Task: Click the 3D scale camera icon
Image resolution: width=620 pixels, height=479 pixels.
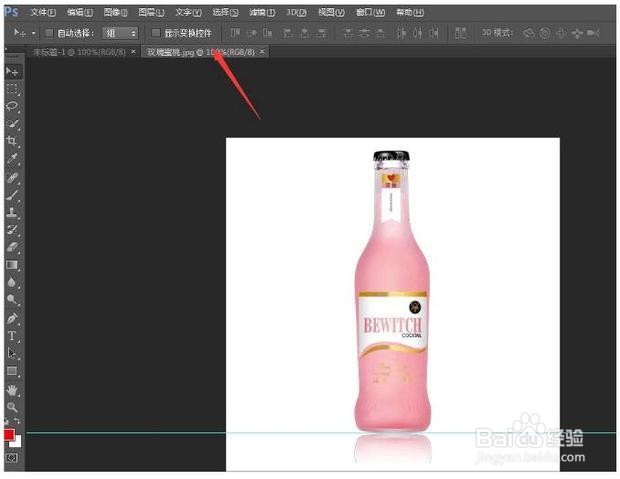Action: pos(593,33)
